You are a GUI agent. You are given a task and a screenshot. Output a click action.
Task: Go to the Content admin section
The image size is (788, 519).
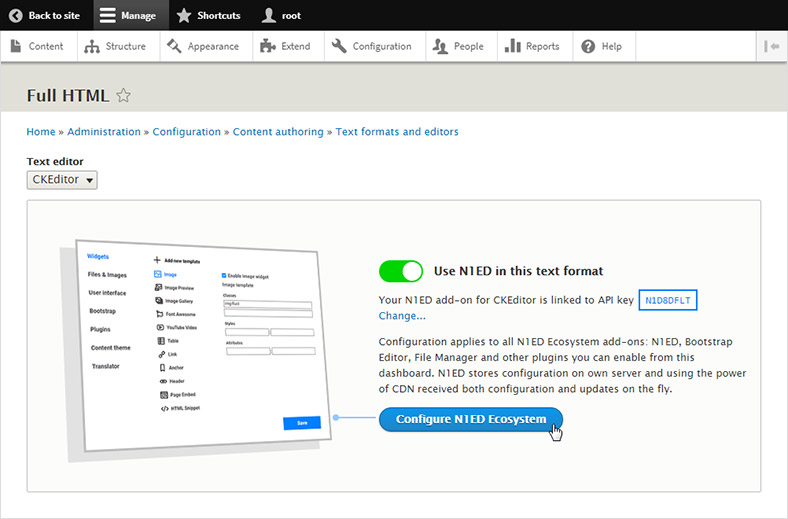[x=39, y=46]
